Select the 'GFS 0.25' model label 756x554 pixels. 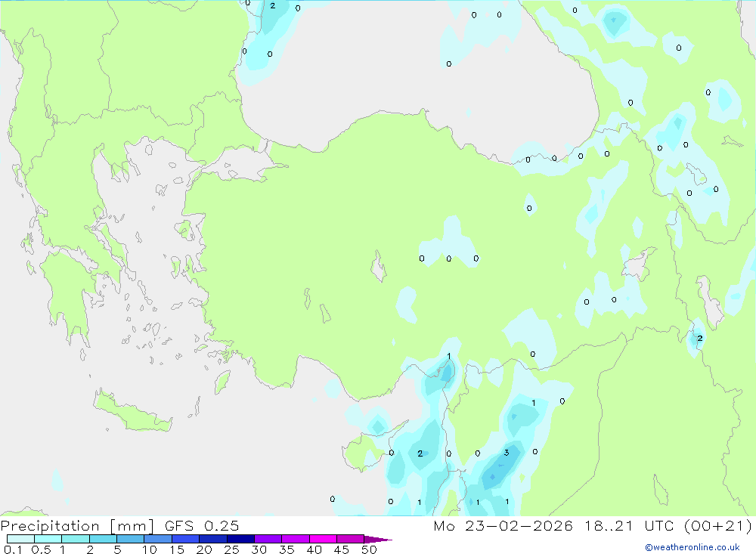click(x=202, y=526)
